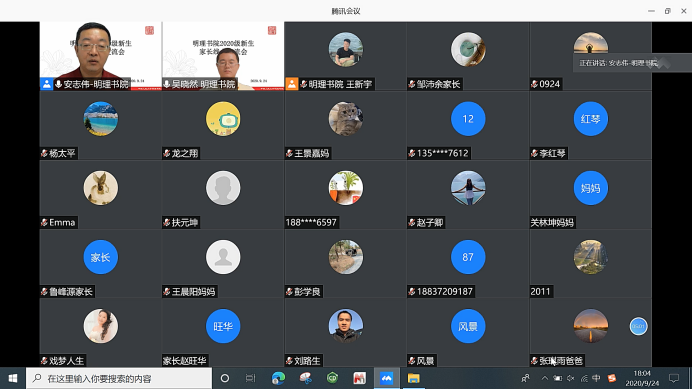This screenshot has height=390, width=693.
Task: Click 王新宇's profile avatar
Action: point(346,50)
